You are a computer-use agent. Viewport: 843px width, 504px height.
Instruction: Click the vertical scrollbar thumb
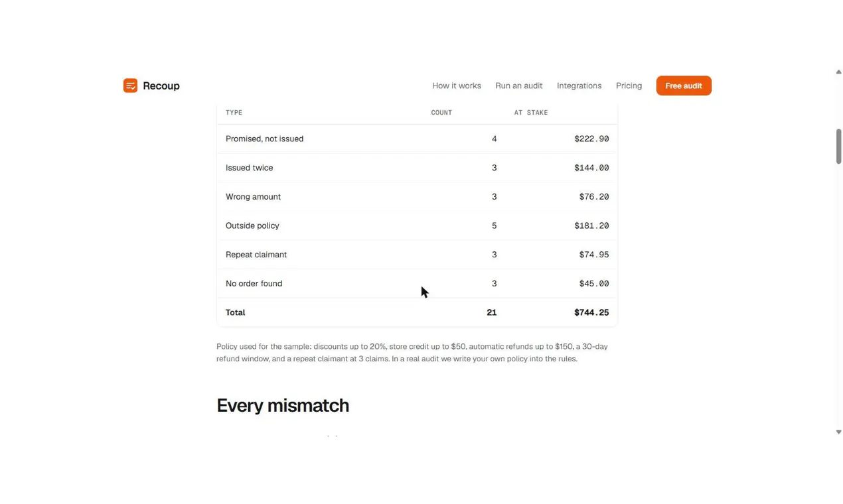[838, 146]
